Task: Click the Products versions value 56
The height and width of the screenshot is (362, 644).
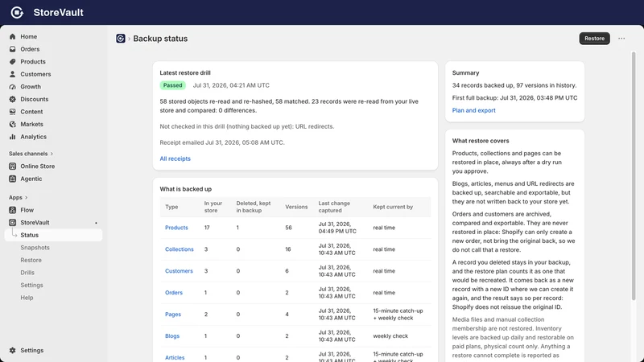Action: (x=288, y=228)
